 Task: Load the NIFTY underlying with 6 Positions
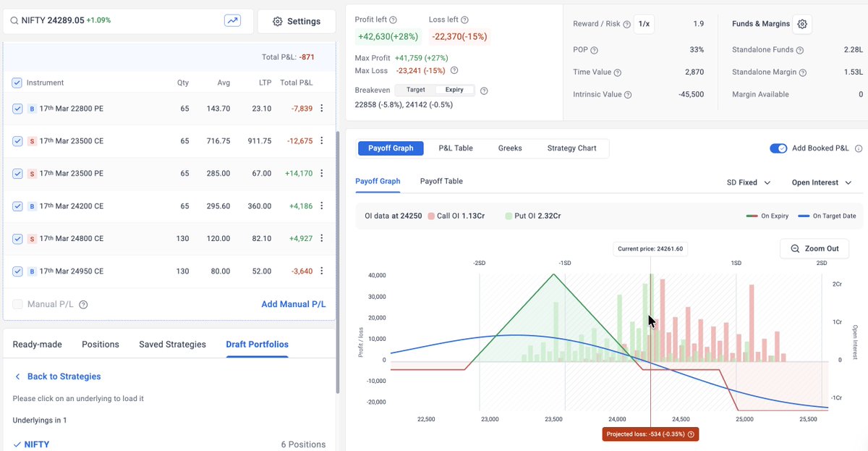coord(169,444)
